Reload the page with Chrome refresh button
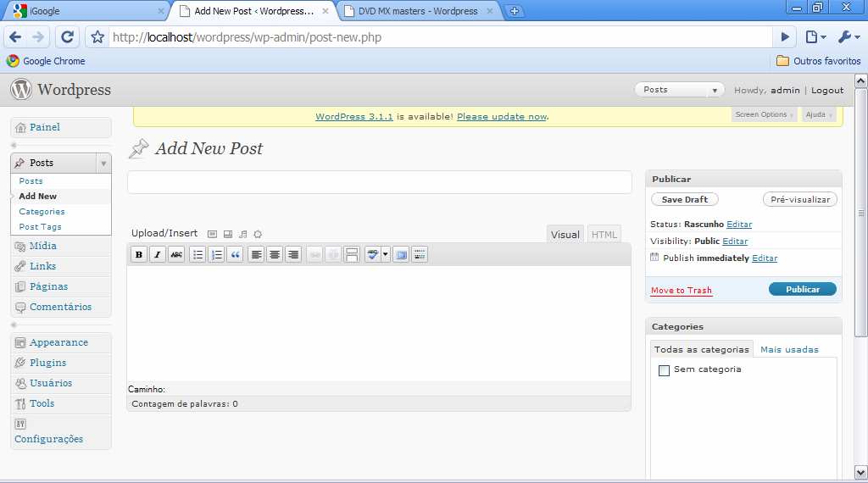Screen dimensions: 868x483 [67, 37]
